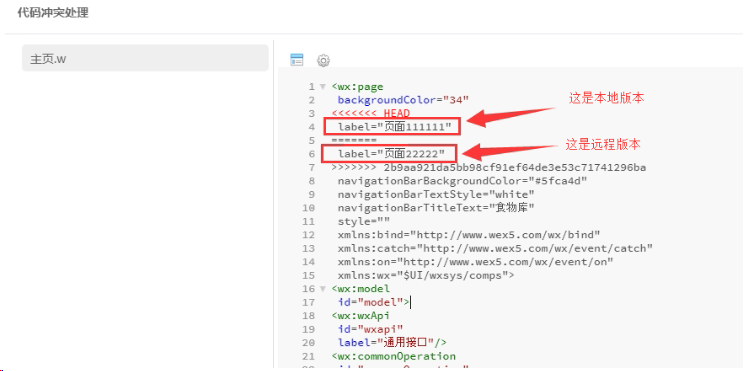Click the <wx:commonOperation tag line

point(393,356)
